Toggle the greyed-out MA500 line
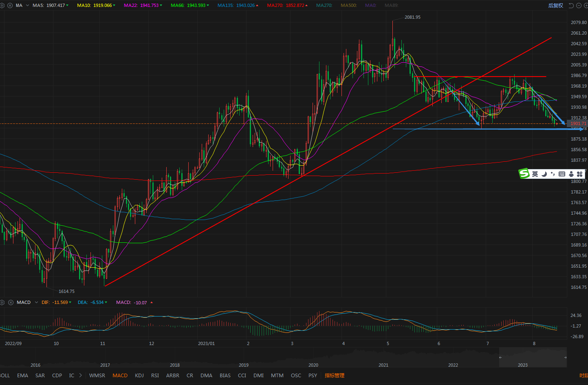The image size is (588, 385). click(x=348, y=5)
